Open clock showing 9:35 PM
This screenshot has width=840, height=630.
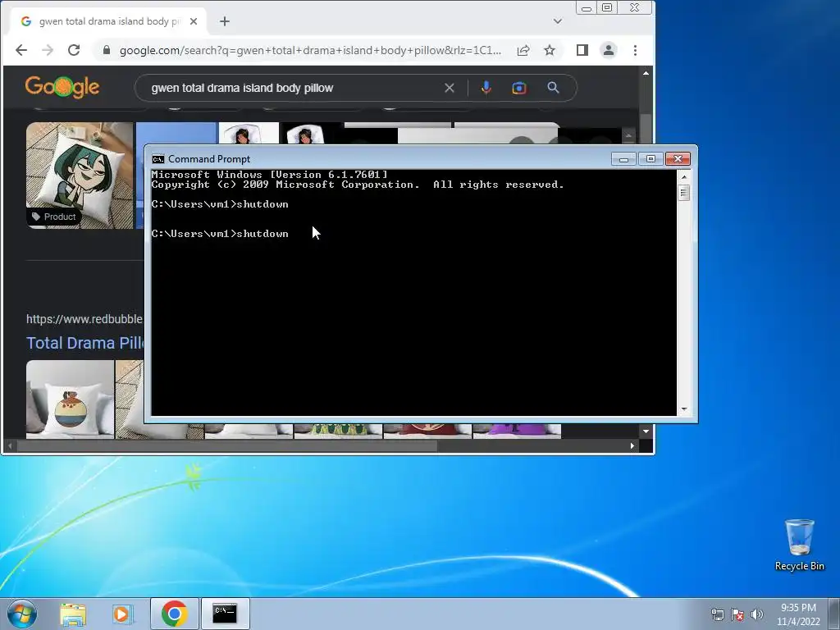[x=798, y=614]
